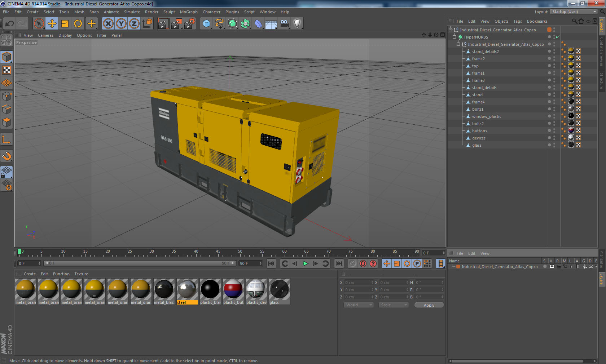Open the Material Manager Create menu

pyautogui.click(x=30, y=274)
